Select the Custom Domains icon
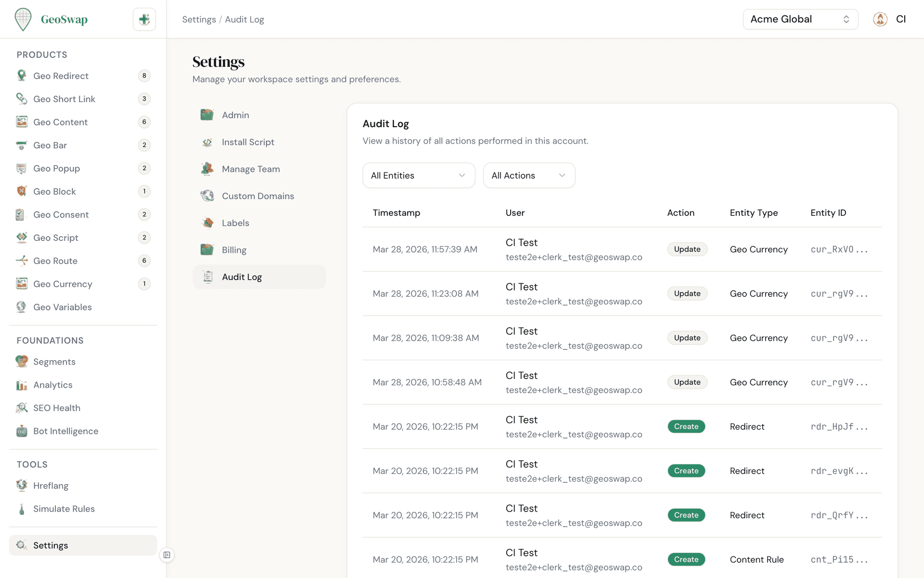Image resolution: width=924 pixels, height=578 pixels. [x=207, y=196]
